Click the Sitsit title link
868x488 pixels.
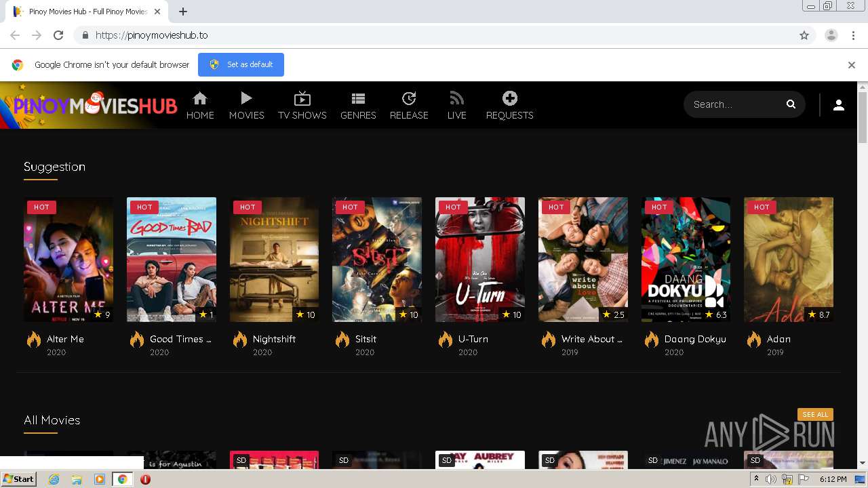[x=366, y=339]
